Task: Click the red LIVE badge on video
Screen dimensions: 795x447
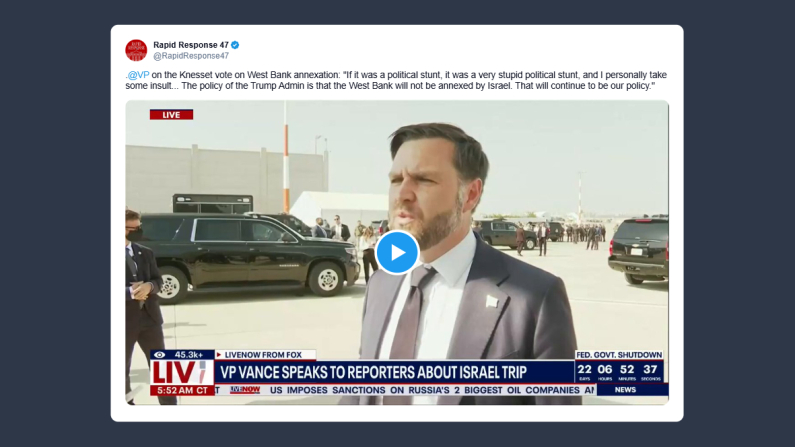Action: pyautogui.click(x=171, y=115)
